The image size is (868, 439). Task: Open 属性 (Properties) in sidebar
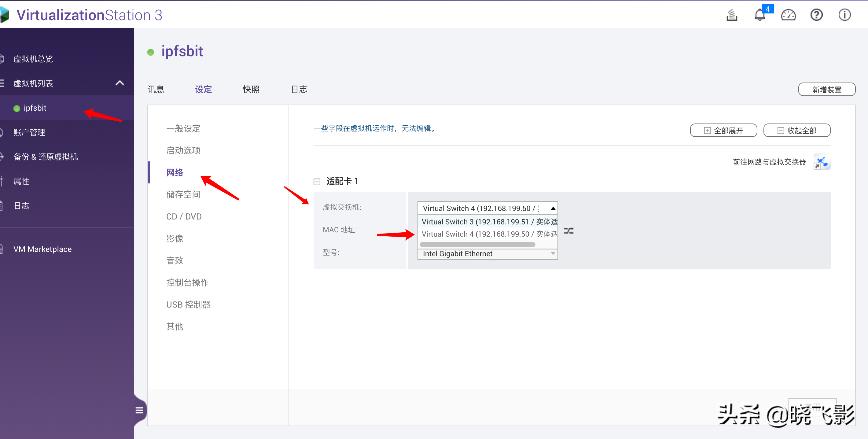(21, 181)
